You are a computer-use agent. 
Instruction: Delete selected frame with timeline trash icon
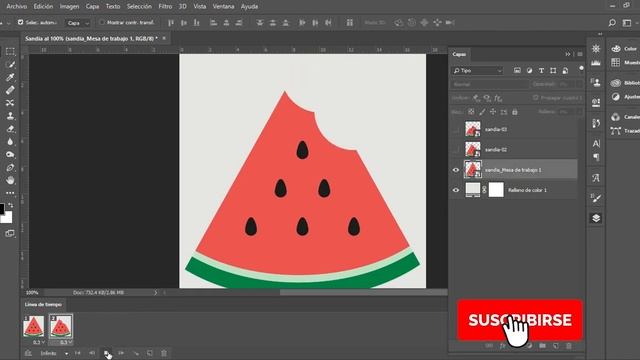click(x=164, y=353)
